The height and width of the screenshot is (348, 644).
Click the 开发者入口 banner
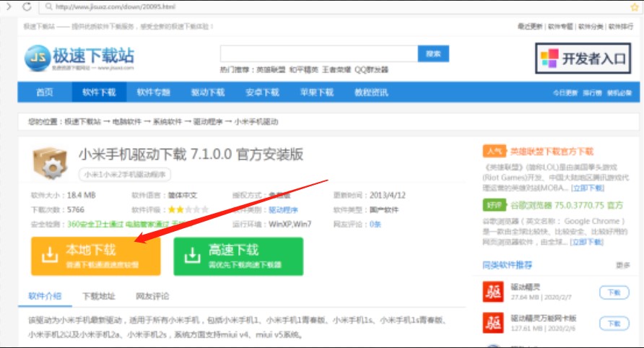click(583, 58)
